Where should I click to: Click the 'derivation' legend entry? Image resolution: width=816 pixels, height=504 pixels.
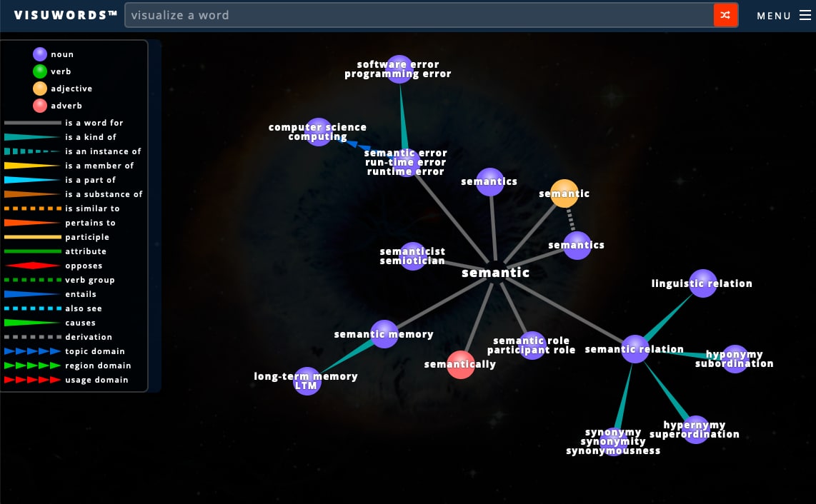point(58,337)
